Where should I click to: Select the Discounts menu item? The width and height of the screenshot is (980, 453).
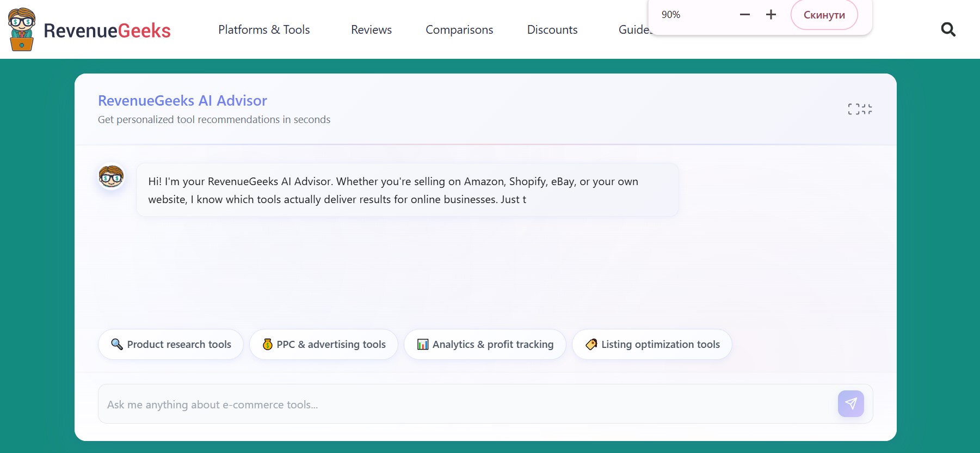pyautogui.click(x=552, y=29)
